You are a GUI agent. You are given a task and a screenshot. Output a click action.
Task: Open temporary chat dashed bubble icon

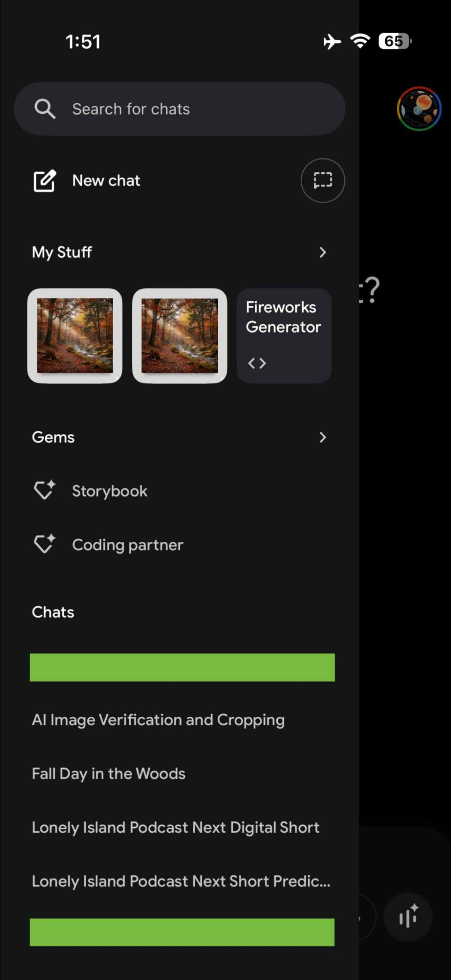pyautogui.click(x=322, y=180)
